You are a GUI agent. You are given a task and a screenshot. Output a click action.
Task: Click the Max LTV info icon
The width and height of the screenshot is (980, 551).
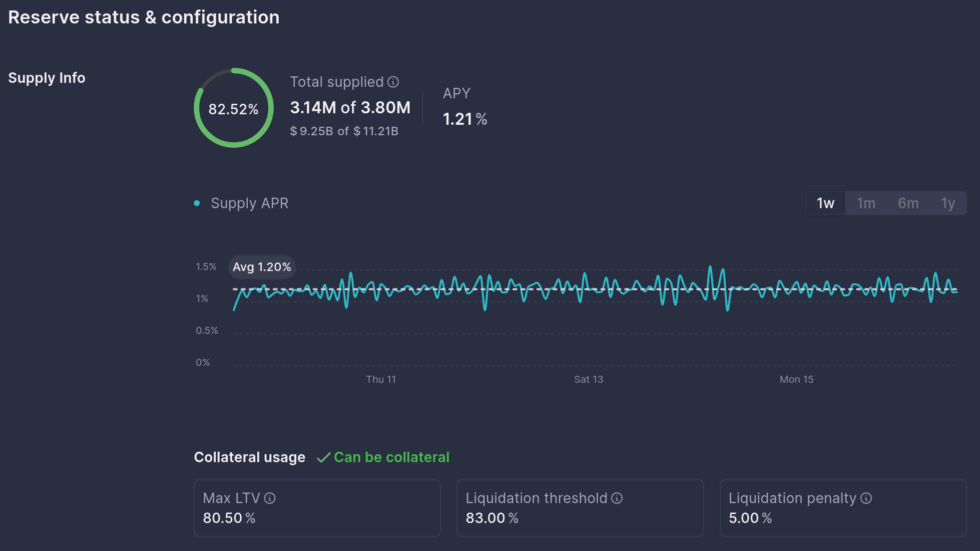[270, 498]
